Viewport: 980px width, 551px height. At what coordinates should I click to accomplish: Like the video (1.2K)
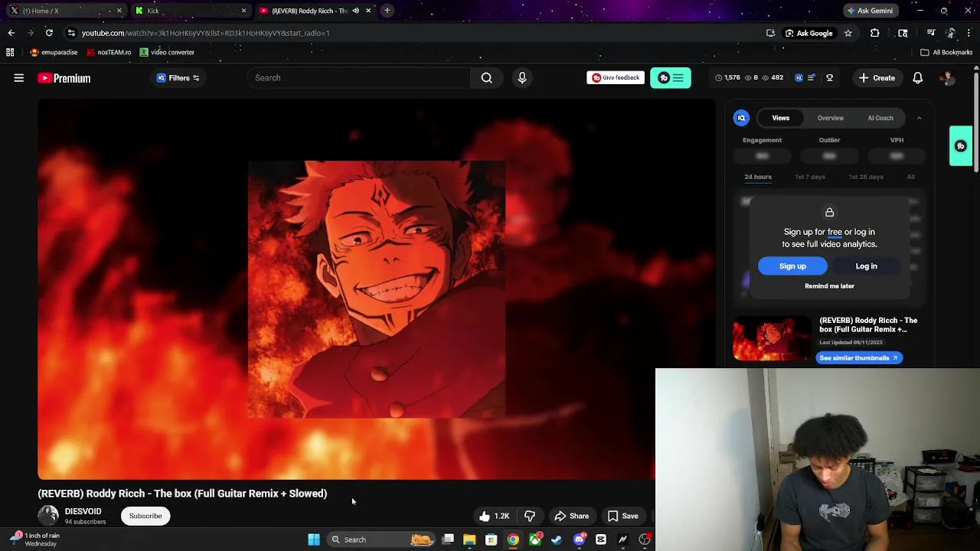pyautogui.click(x=494, y=517)
